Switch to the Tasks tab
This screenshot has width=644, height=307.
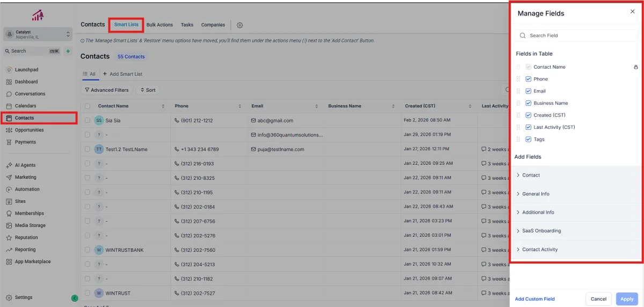pos(187,25)
